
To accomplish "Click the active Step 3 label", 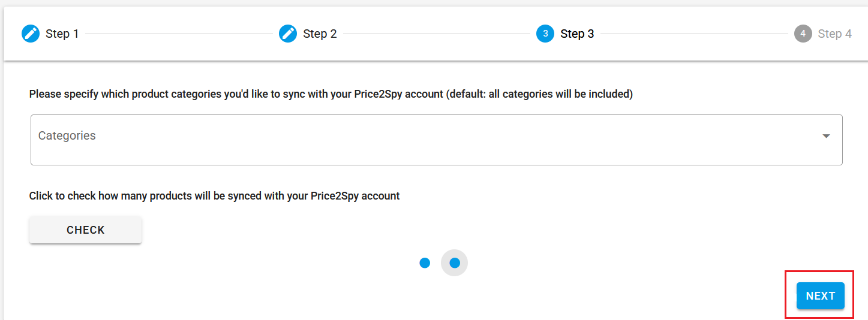I will (x=577, y=34).
